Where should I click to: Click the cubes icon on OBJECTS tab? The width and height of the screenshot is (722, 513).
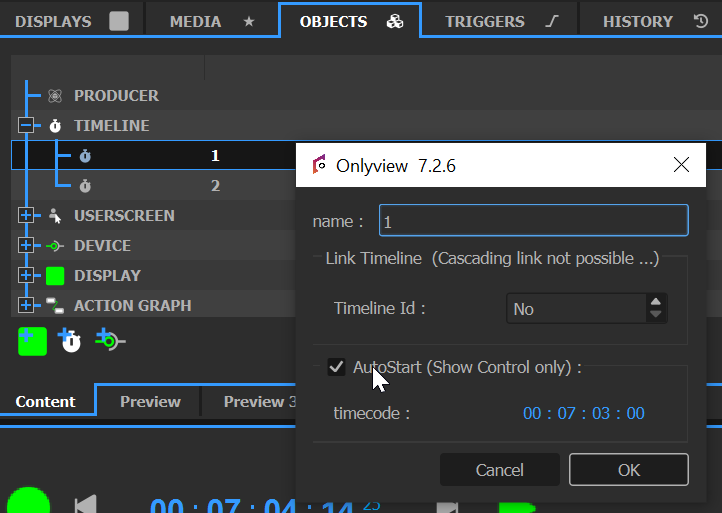[395, 21]
